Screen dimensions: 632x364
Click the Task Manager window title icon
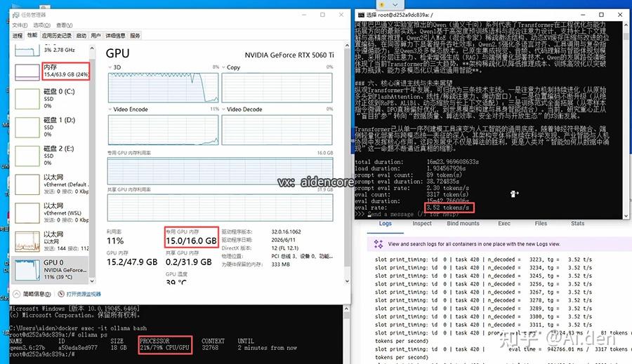[x=15, y=15]
